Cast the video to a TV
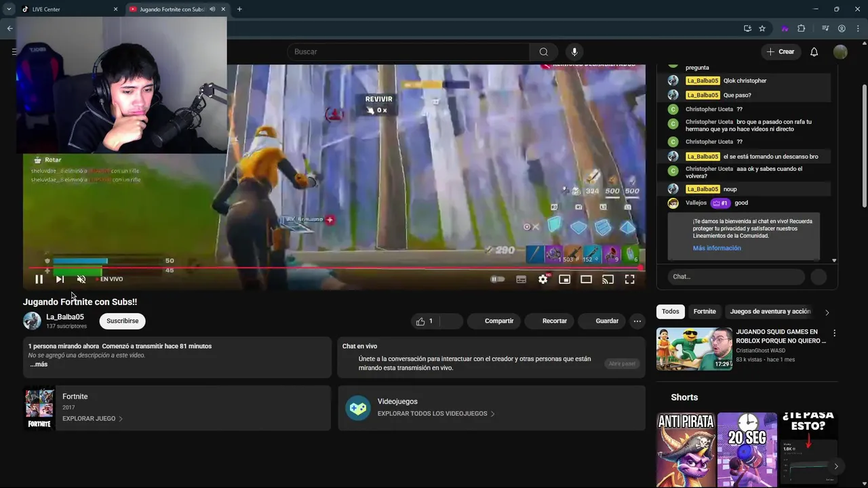 pyautogui.click(x=608, y=279)
